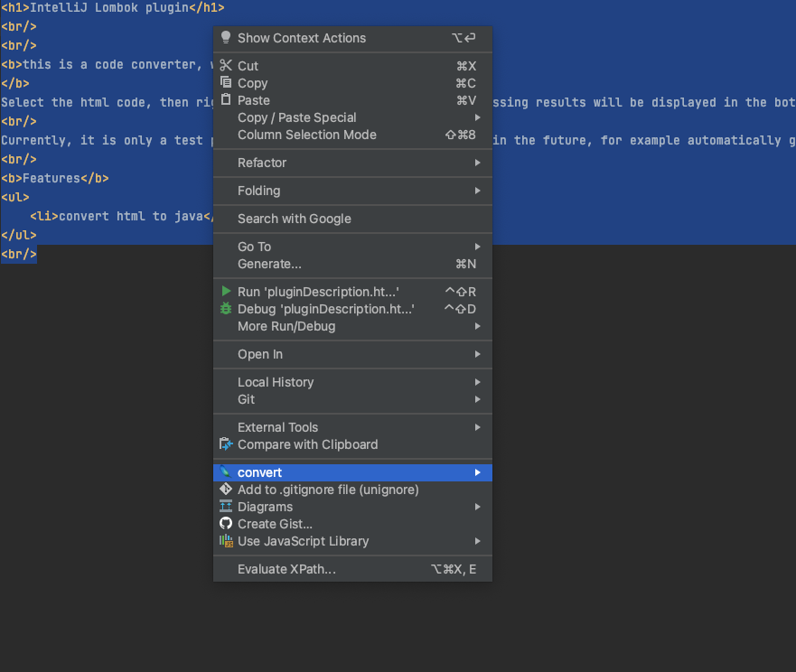Open the convert submenu arrow
This screenshot has height=672, width=796.
478,472
